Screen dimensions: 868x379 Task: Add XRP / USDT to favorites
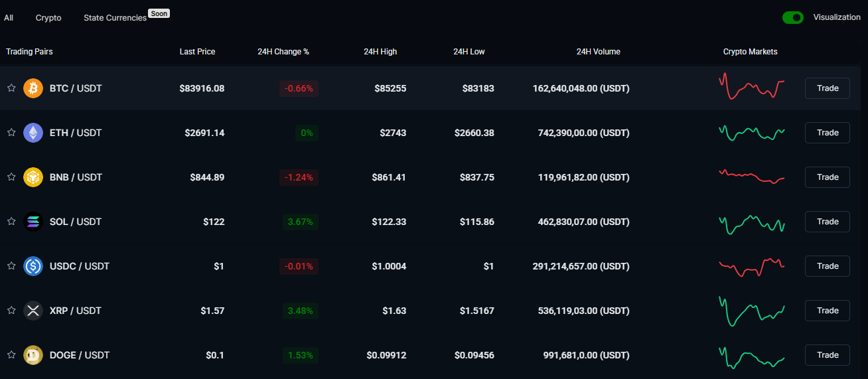tap(11, 311)
